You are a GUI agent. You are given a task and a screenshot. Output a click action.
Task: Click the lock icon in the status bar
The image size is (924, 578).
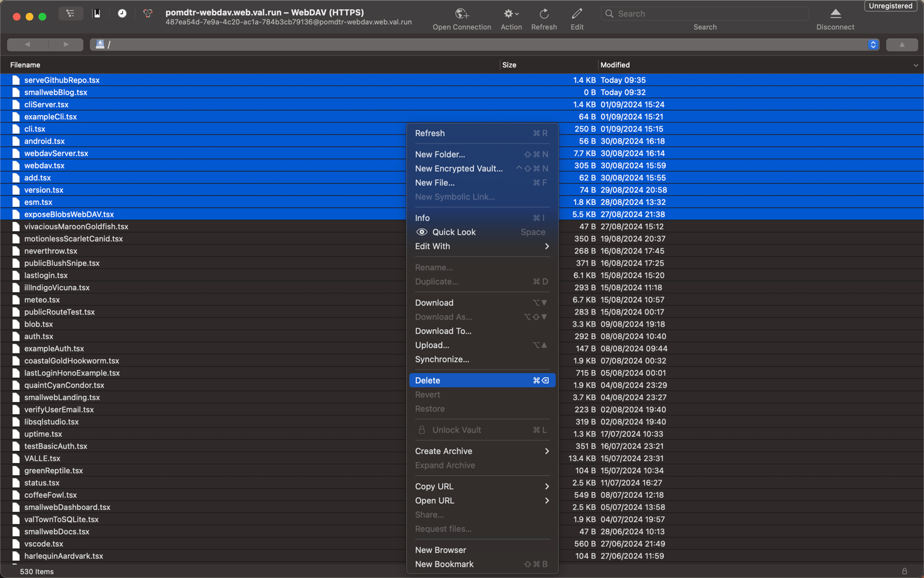click(904, 571)
